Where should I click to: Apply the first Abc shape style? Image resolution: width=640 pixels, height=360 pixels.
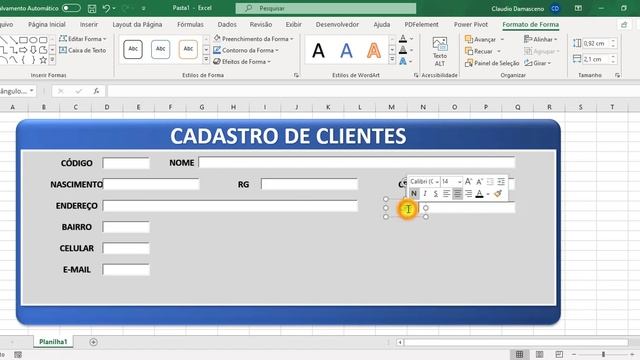(x=133, y=49)
